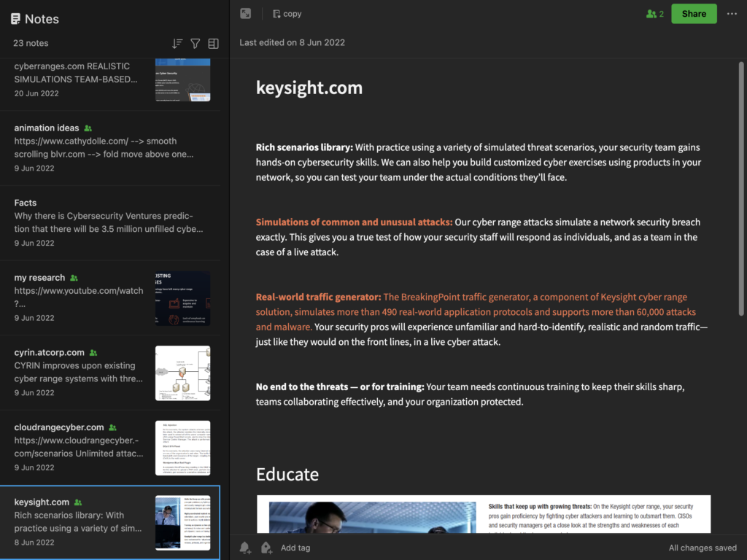Viewport: 747px width, 560px height.
Task: Open the my research note
Action: point(110,297)
